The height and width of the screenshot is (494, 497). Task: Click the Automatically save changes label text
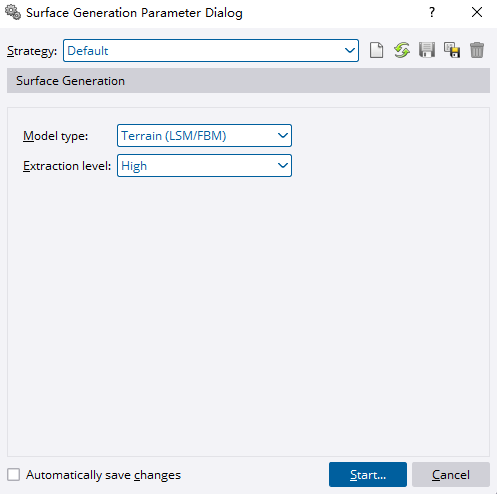pos(103,475)
